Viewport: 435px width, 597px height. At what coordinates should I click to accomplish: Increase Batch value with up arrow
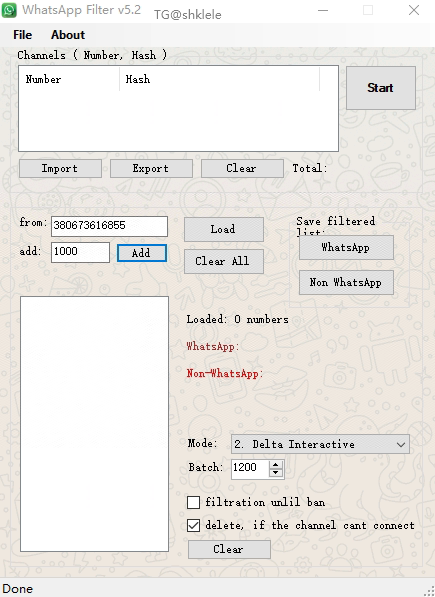(x=276, y=465)
